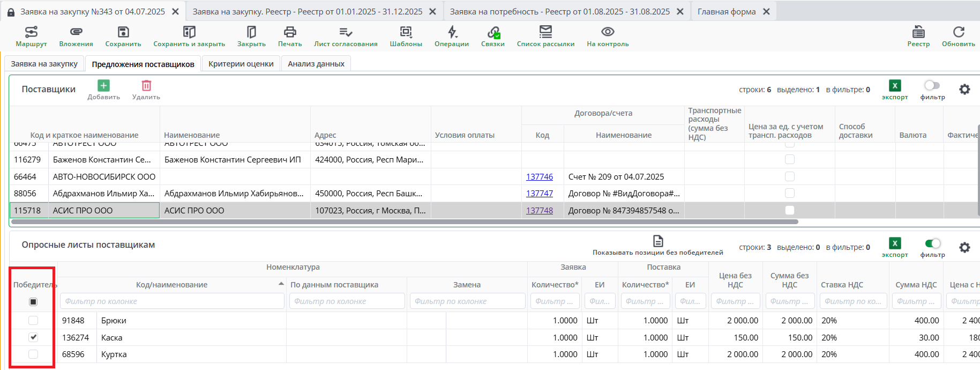The width and height of the screenshot is (980, 370).
Task: Add a supplier with Добавить
Action: pyautogui.click(x=103, y=86)
